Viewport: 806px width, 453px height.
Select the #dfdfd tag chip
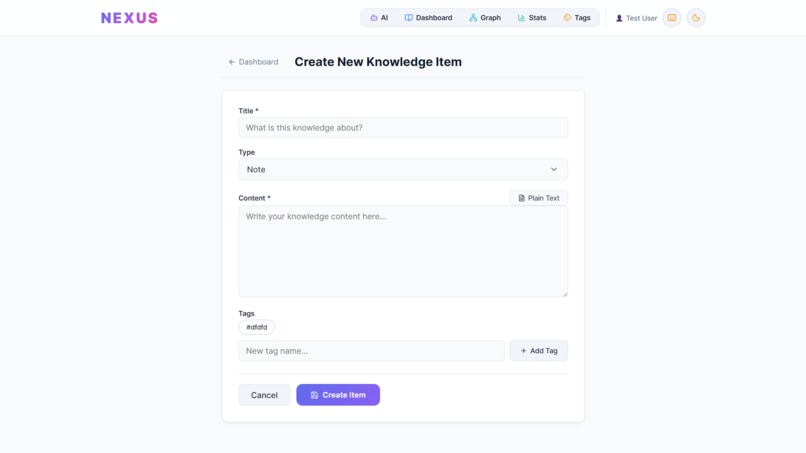(x=257, y=327)
